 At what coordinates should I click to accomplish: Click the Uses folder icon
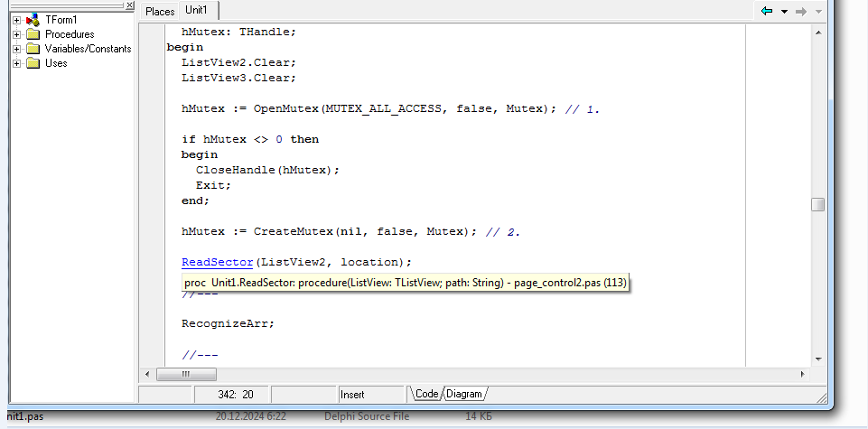[33, 63]
